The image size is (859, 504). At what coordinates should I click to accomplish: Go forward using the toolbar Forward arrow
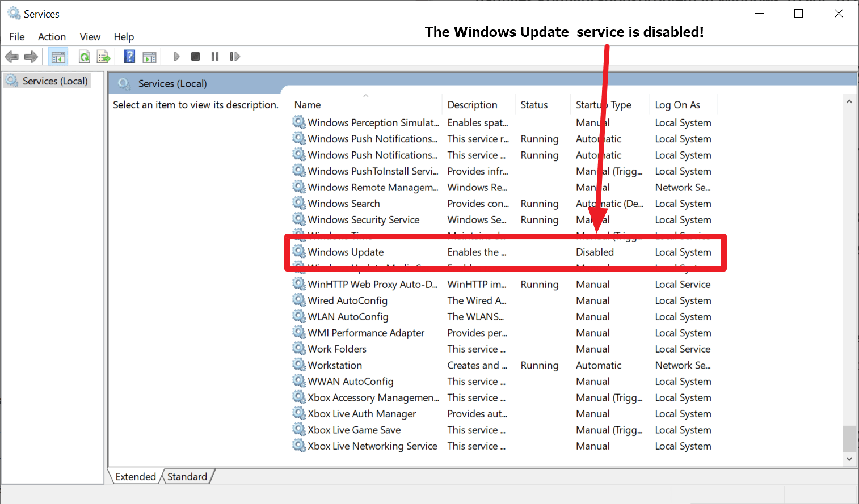pos(31,57)
